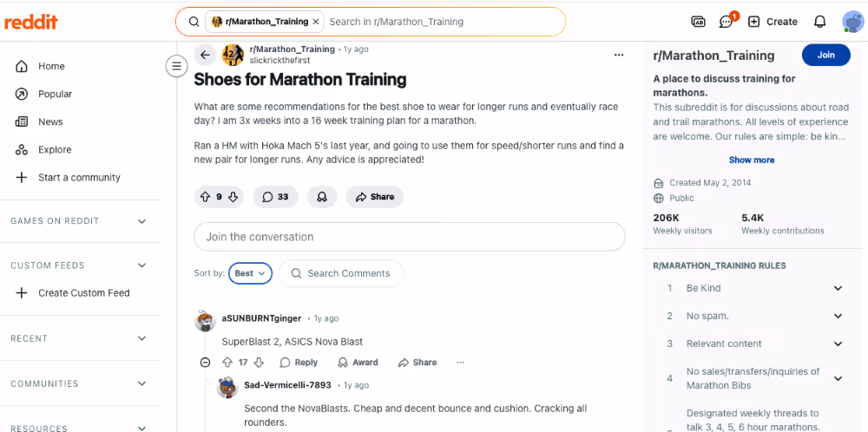This screenshot has width=868, height=432.
Task: Open the Reddit home logo
Action: coord(31,23)
